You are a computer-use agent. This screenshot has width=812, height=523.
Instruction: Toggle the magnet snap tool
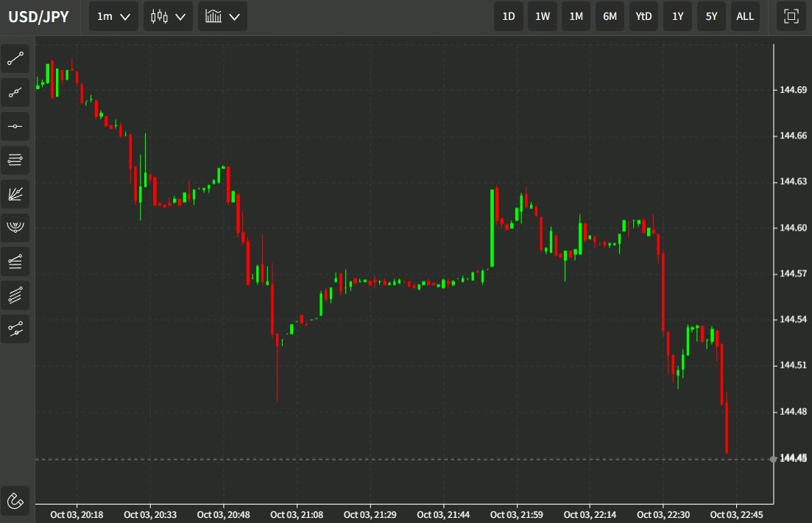tap(15, 501)
